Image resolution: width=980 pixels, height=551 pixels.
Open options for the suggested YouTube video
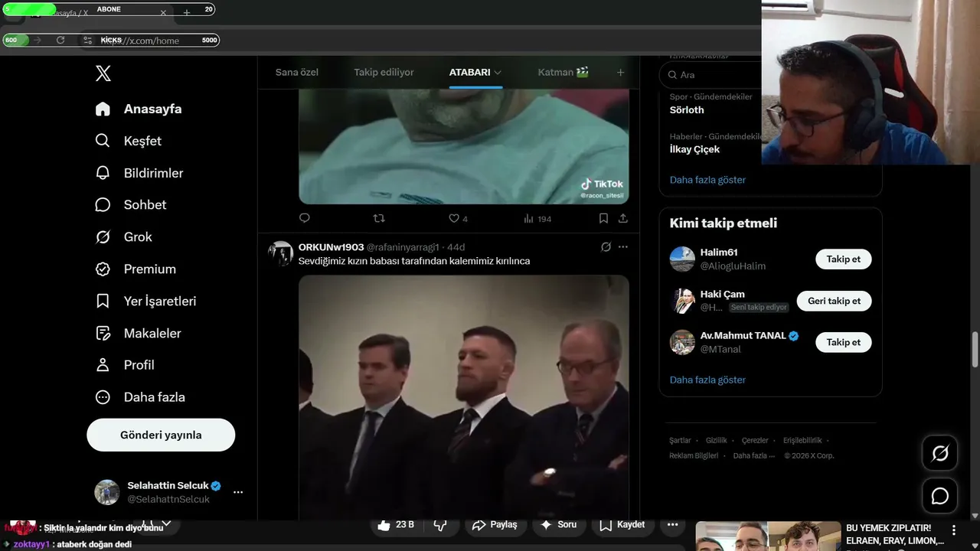(x=954, y=530)
